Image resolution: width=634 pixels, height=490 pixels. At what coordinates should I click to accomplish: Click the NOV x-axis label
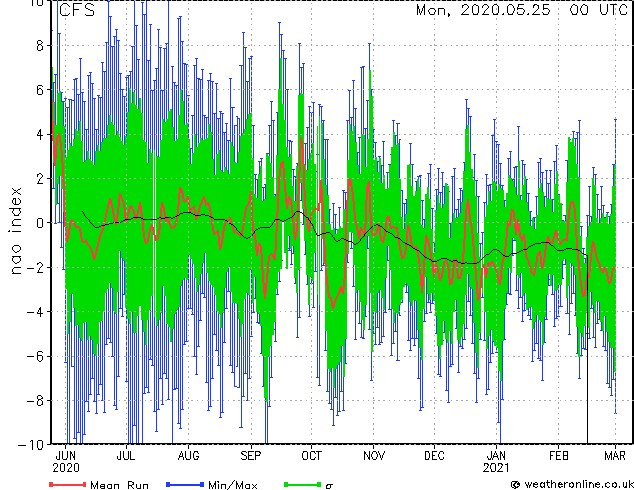(374, 456)
